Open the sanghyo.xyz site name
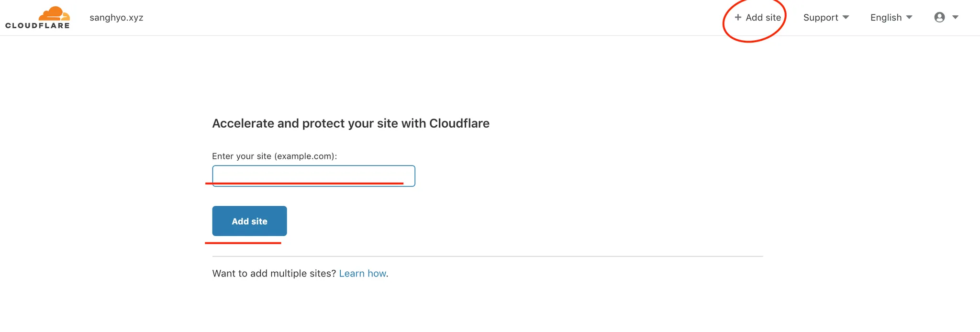Screen dimensions: 980x332 pyautogui.click(x=116, y=18)
